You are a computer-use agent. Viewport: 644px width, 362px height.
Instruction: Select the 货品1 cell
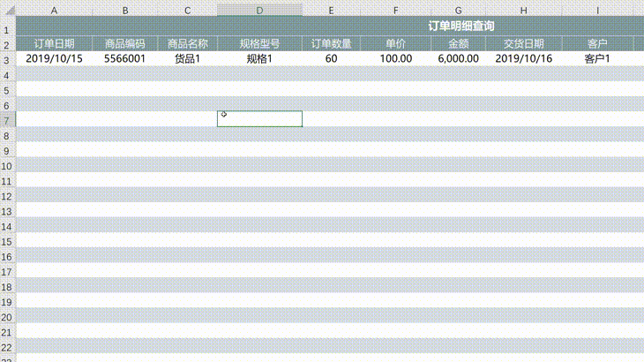[187, 59]
